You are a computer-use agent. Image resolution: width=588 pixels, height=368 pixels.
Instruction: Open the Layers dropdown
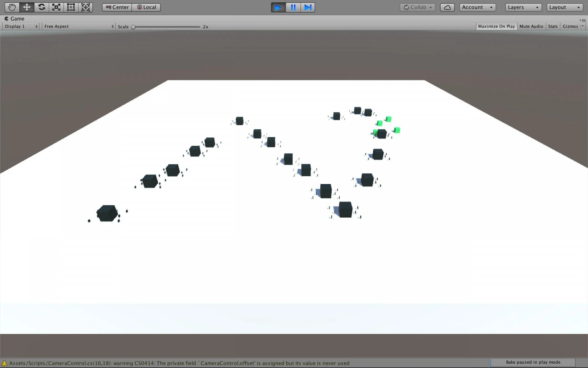click(x=523, y=7)
